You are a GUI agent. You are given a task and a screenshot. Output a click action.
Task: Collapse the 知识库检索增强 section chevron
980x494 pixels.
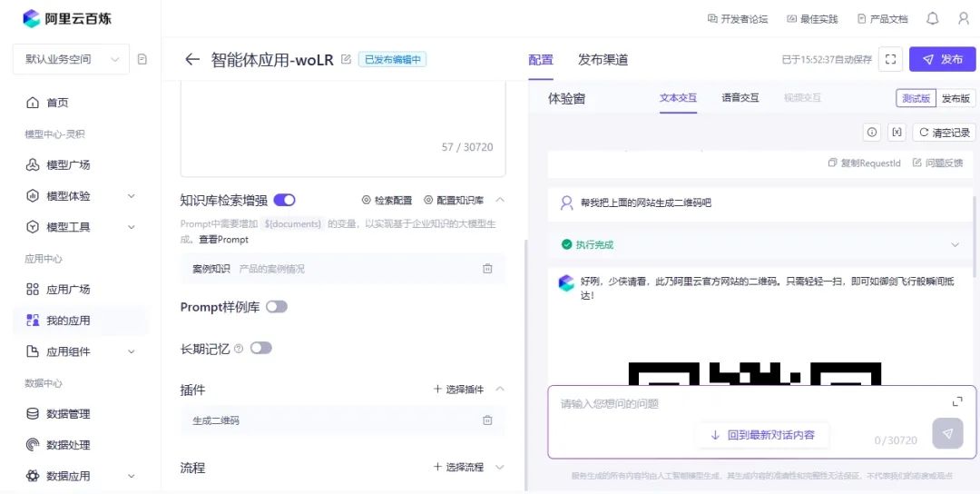(500, 200)
